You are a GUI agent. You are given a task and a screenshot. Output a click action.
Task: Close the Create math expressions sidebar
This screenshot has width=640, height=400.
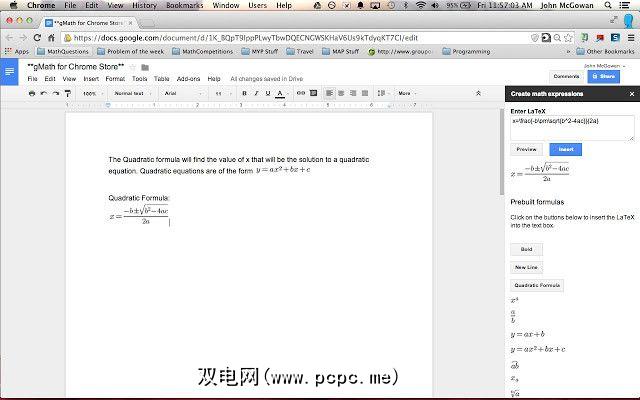tap(632, 94)
